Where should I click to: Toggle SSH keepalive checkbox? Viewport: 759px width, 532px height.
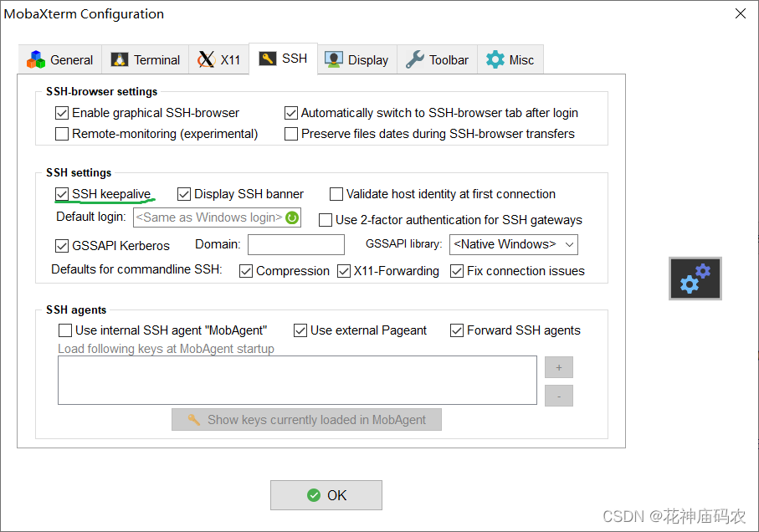(x=62, y=194)
